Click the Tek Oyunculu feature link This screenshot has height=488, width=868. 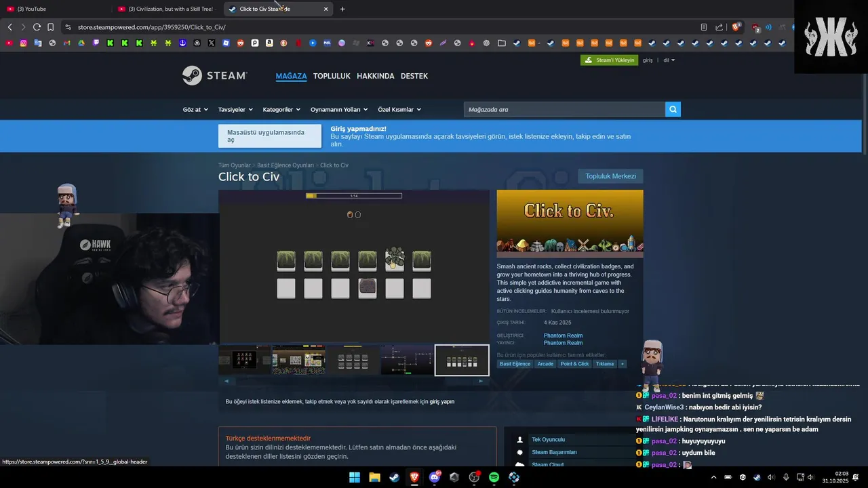click(x=548, y=439)
